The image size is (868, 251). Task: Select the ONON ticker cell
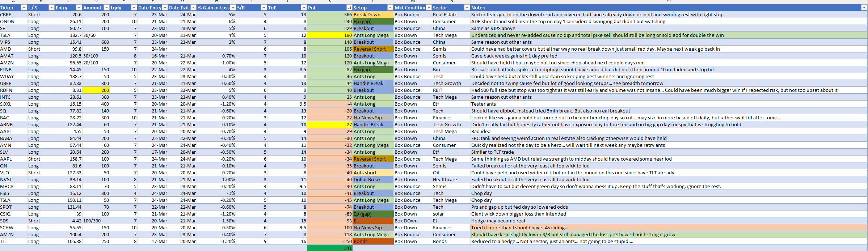(x=13, y=21)
